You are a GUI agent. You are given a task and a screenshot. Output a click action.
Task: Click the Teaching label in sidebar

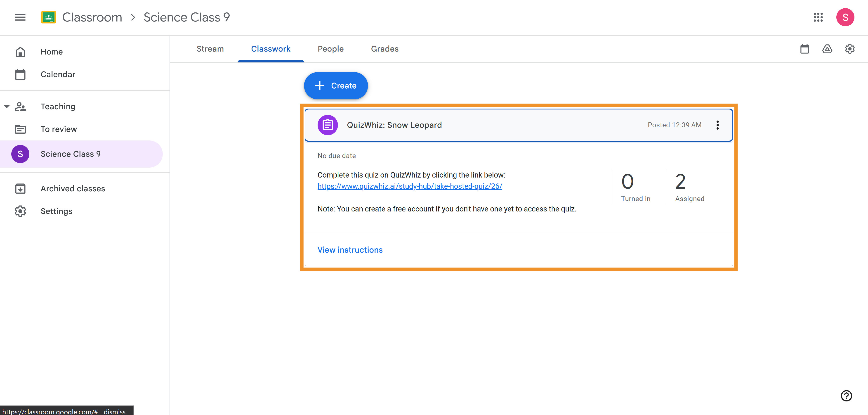tap(58, 107)
